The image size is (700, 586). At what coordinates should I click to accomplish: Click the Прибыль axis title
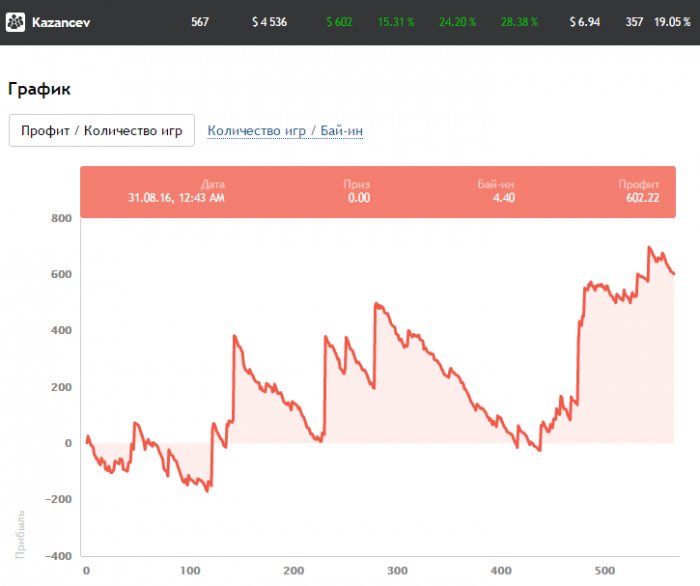(x=20, y=534)
